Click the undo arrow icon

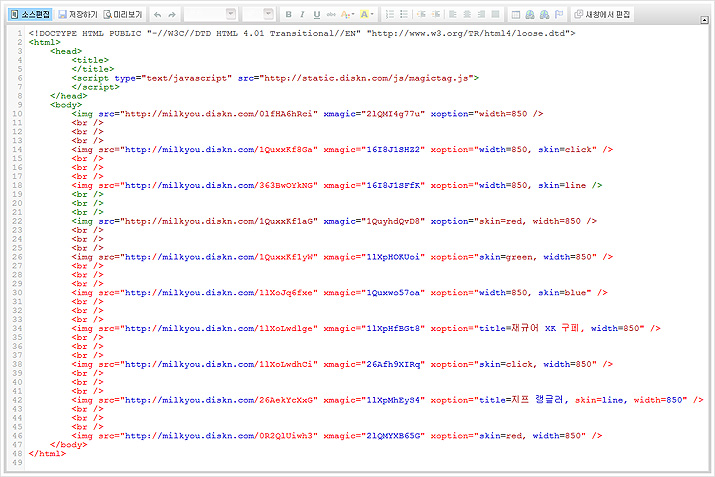(x=157, y=15)
